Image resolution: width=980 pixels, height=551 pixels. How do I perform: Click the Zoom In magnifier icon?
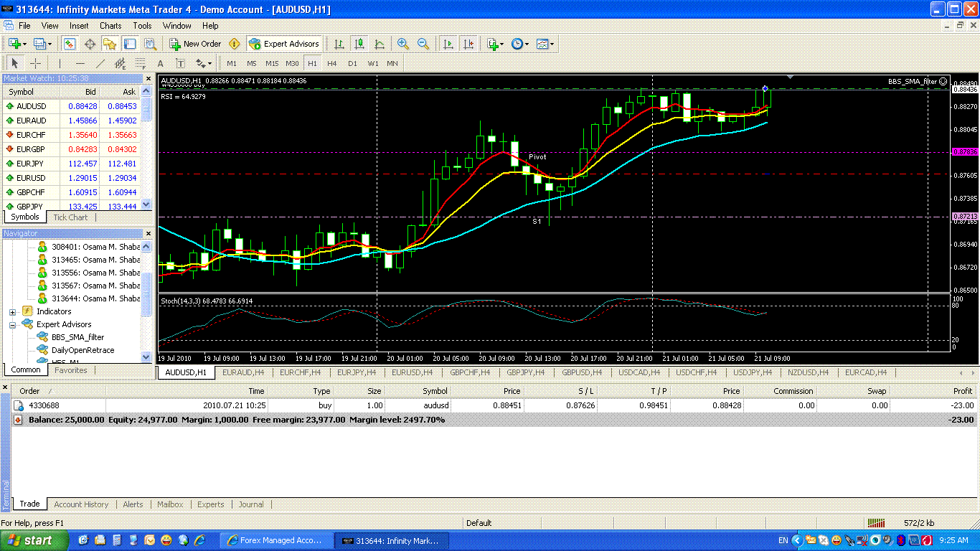403,44
